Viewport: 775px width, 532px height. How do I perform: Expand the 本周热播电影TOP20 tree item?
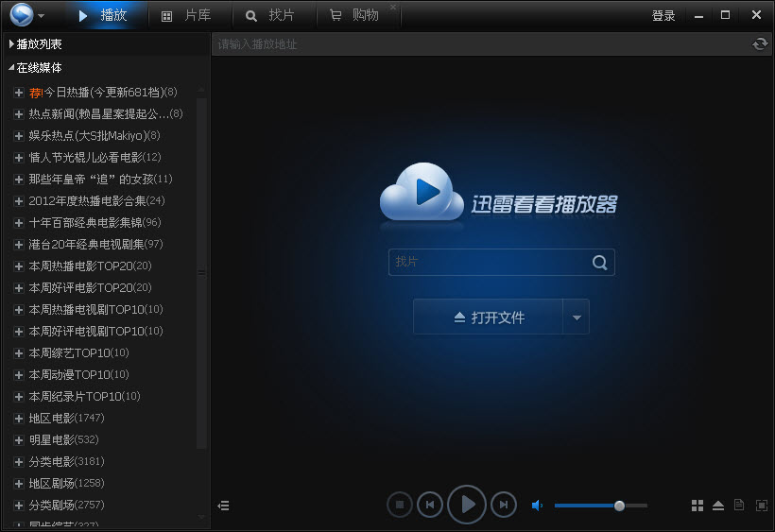19,266
